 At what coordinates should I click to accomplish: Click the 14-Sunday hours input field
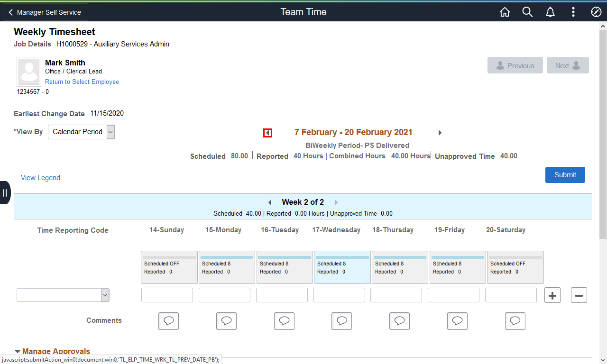[x=167, y=295]
